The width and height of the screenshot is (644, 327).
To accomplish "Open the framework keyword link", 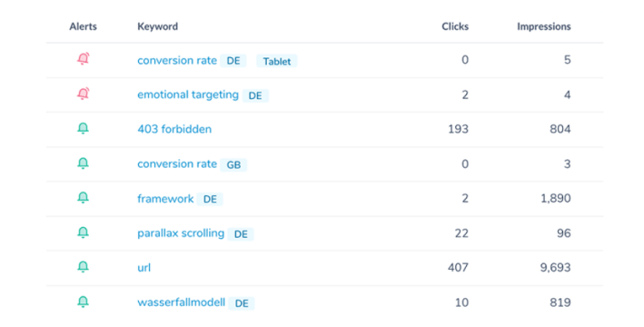I will [x=165, y=198].
